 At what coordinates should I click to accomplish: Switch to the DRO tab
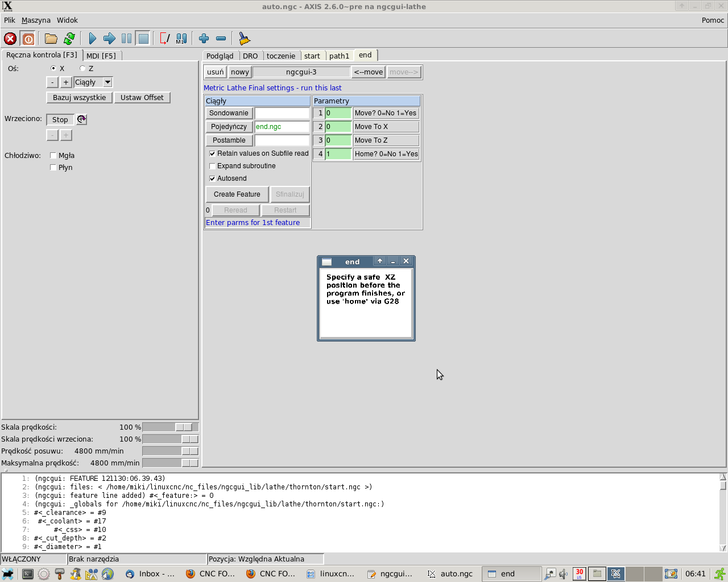(250, 56)
